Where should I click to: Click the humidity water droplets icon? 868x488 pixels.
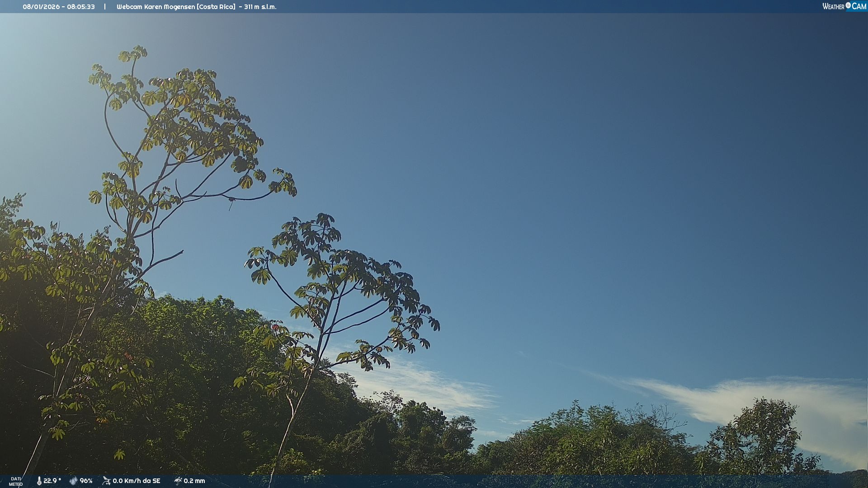tap(73, 481)
